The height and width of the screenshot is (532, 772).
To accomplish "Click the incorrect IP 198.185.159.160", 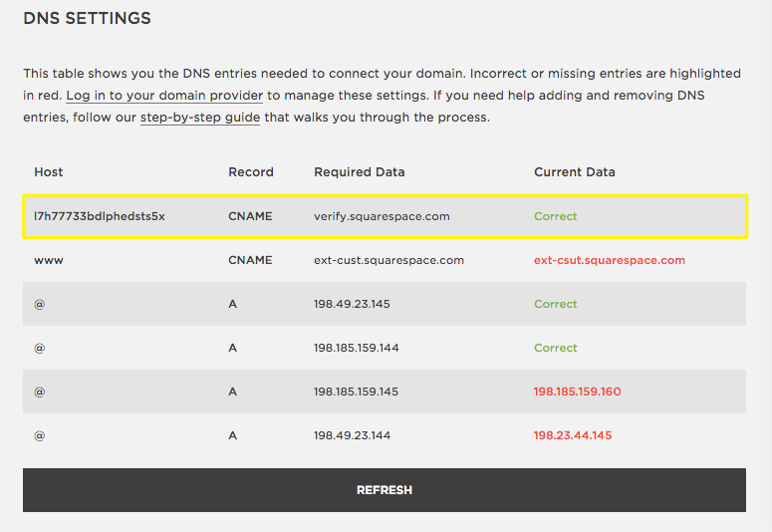I will (577, 392).
